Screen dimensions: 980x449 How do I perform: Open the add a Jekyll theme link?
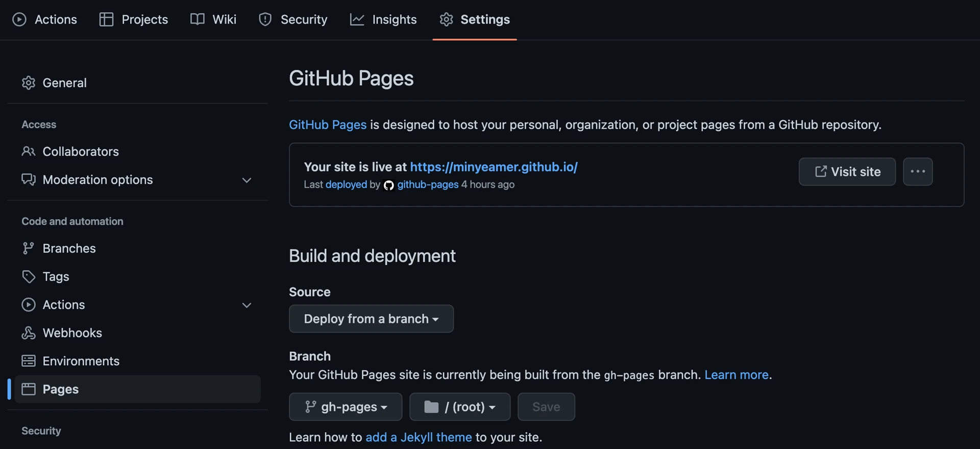coord(419,437)
